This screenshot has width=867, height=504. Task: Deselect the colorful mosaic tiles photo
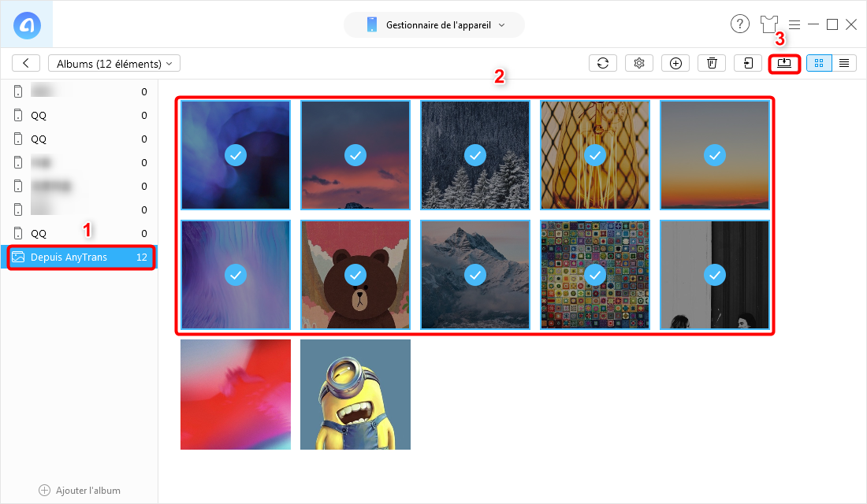click(x=595, y=275)
